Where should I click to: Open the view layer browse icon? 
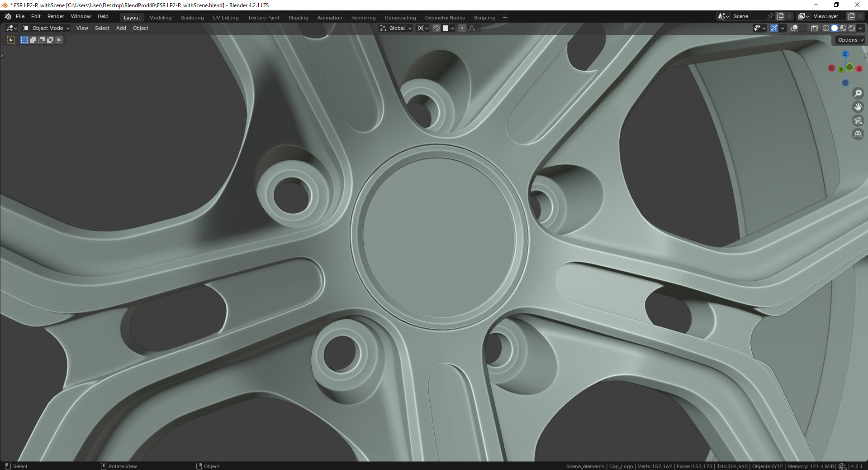tap(804, 16)
